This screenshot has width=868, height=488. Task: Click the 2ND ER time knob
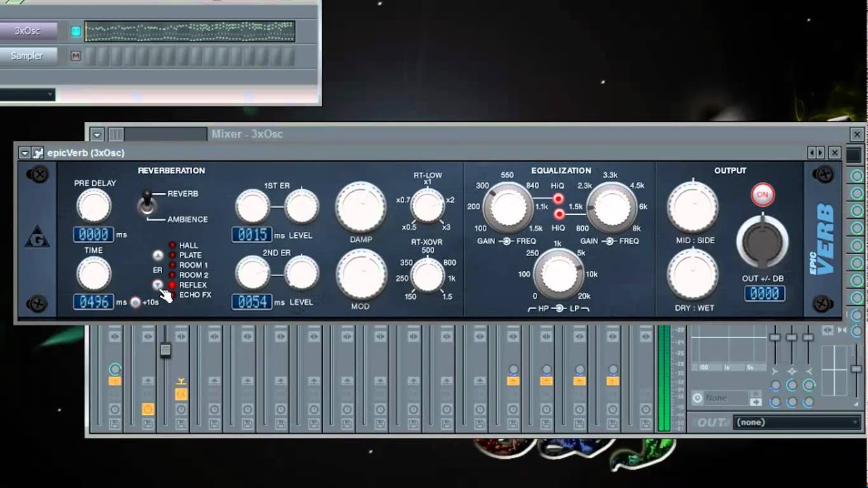tap(252, 274)
